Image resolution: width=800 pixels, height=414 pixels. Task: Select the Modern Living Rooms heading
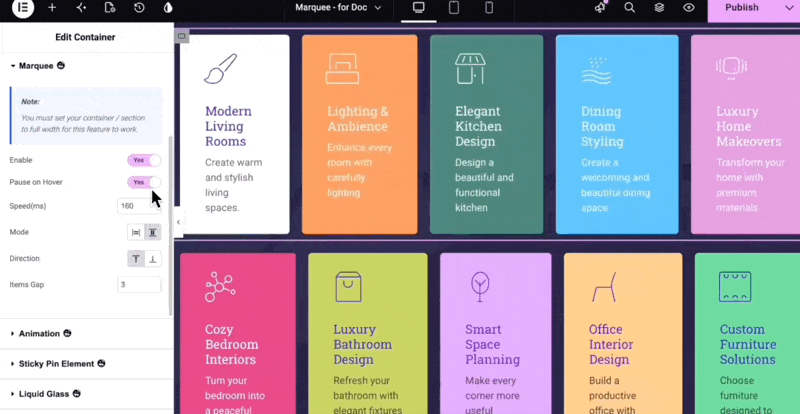pyautogui.click(x=229, y=126)
